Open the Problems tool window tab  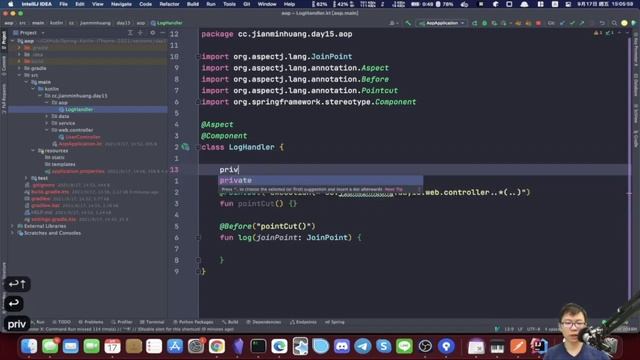pos(91,322)
